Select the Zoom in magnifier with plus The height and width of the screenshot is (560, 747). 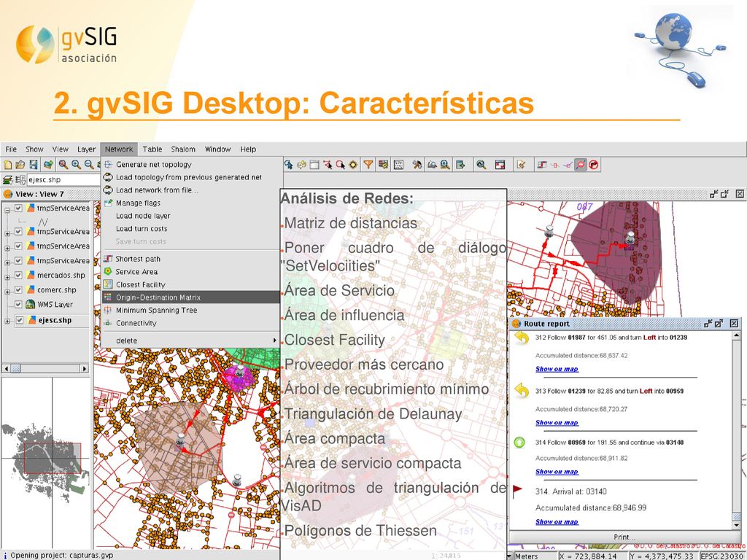coord(76,165)
